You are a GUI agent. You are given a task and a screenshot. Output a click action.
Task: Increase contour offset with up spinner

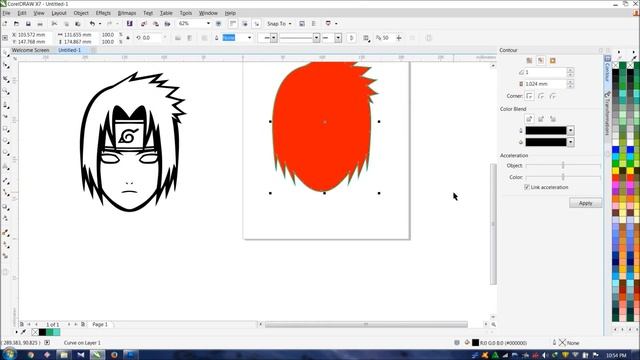(570, 81)
